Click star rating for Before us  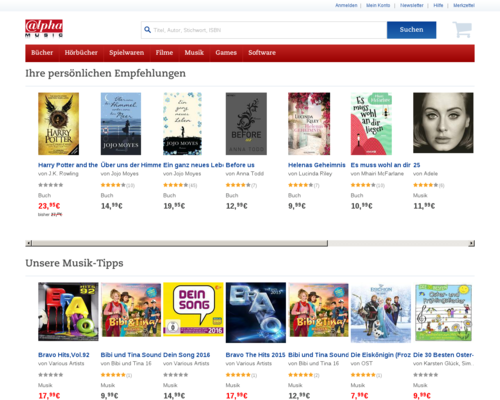point(238,185)
